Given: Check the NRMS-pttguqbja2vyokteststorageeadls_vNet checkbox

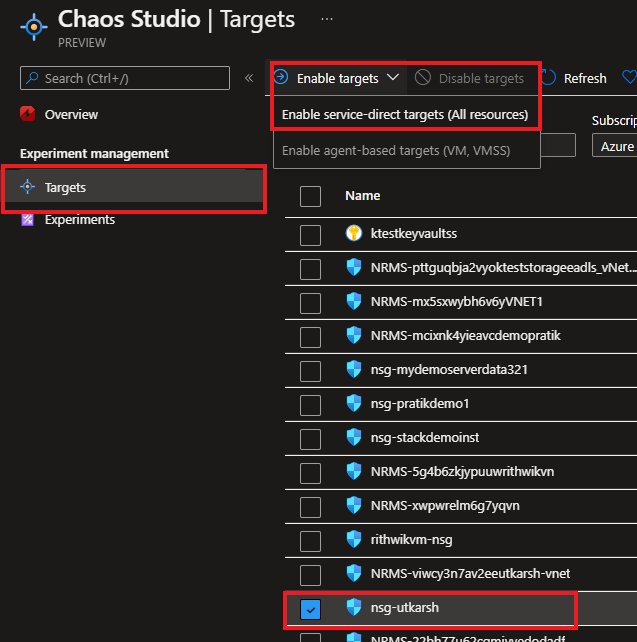Looking at the screenshot, I should [x=310, y=269].
